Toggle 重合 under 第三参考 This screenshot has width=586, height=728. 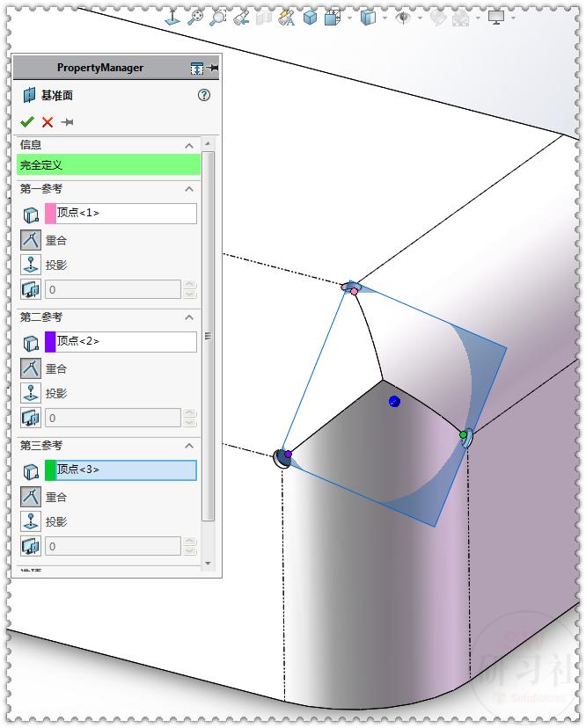coord(31,497)
